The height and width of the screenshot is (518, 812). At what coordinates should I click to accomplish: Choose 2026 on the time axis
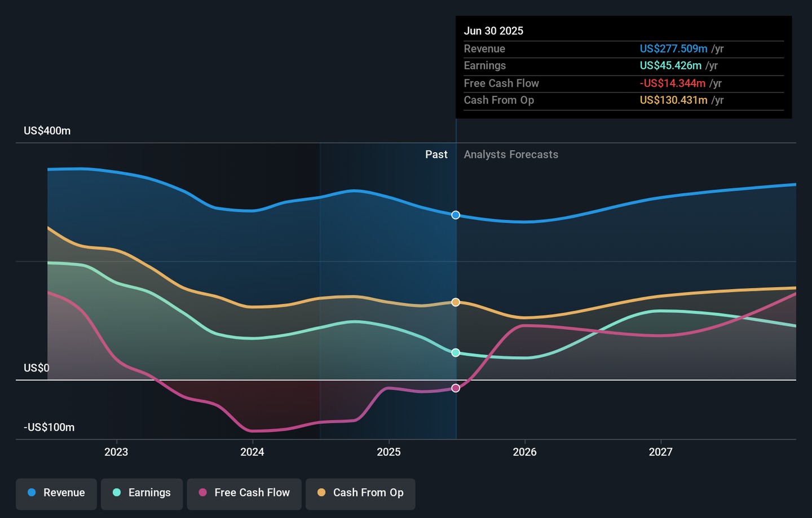coord(524,452)
